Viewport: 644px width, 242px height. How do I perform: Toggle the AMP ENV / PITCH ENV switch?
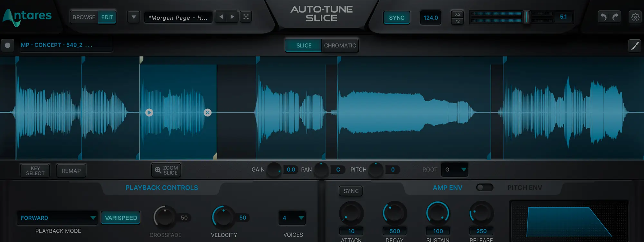point(485,187)
